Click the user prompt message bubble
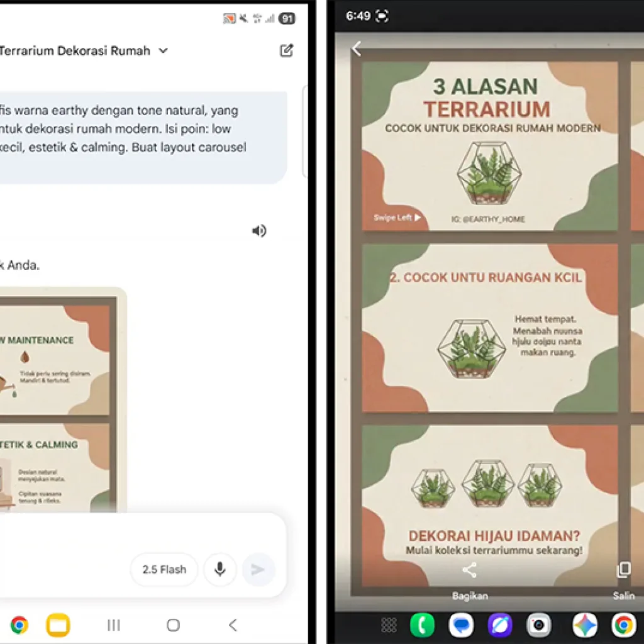Image resolution: width=644 pixels, height=644 pixels. click(143, 138)
